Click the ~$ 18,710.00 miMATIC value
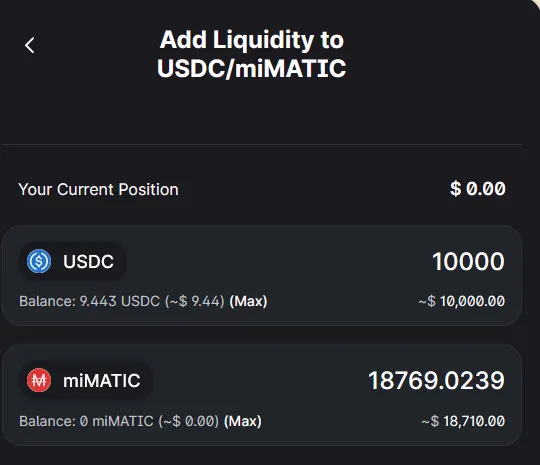Viewport: 540px width, 465px height. [x=463, y=421]
